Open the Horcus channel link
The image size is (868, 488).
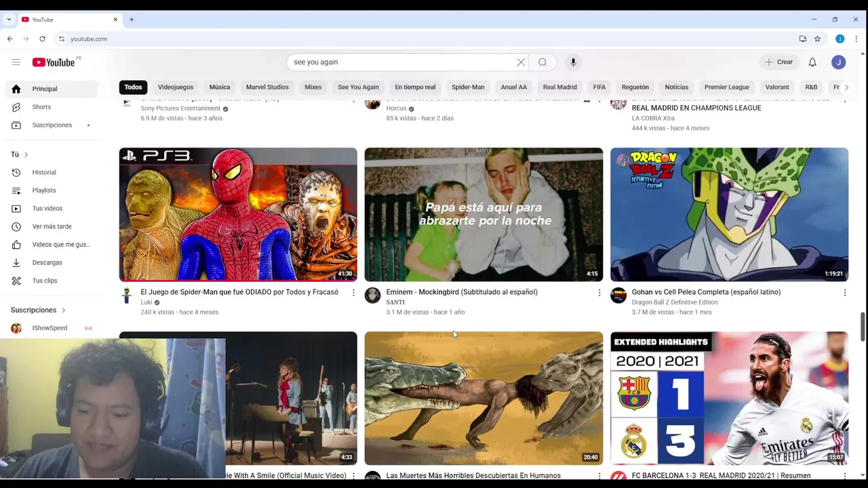396,108
